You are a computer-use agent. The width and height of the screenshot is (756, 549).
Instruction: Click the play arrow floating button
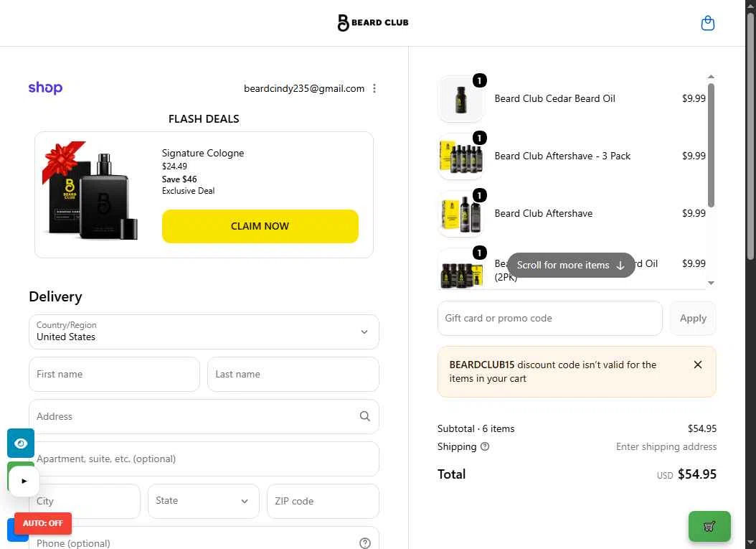click(24, 481)
